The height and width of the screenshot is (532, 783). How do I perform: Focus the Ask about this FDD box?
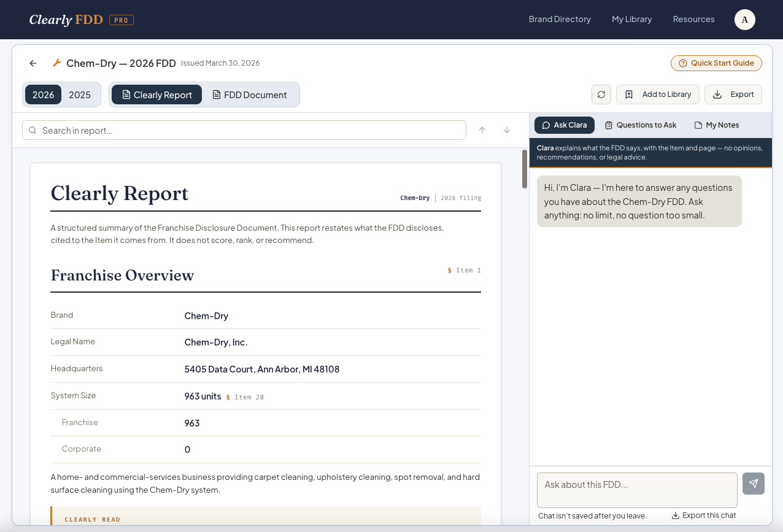click(x=637, y=490)
